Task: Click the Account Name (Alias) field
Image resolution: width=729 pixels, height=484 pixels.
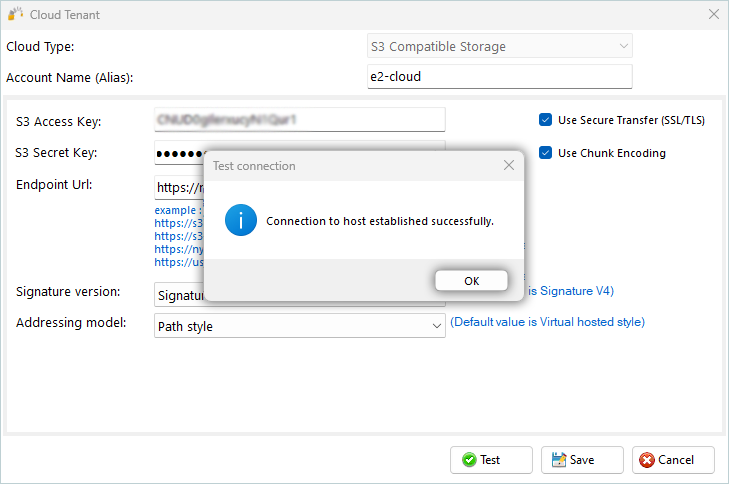Action: pos(500,76)
